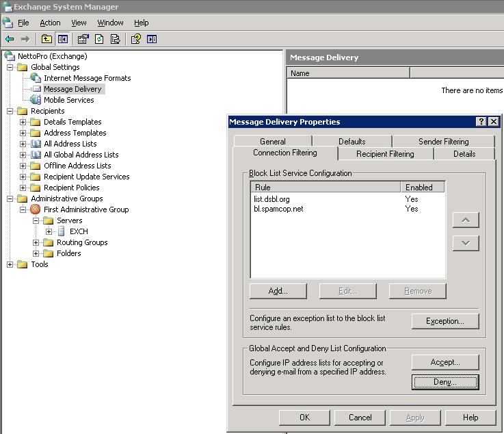Viewport: 504px width, 434px height.
Task: Click the Up one level folder icon
Action: 47,39
